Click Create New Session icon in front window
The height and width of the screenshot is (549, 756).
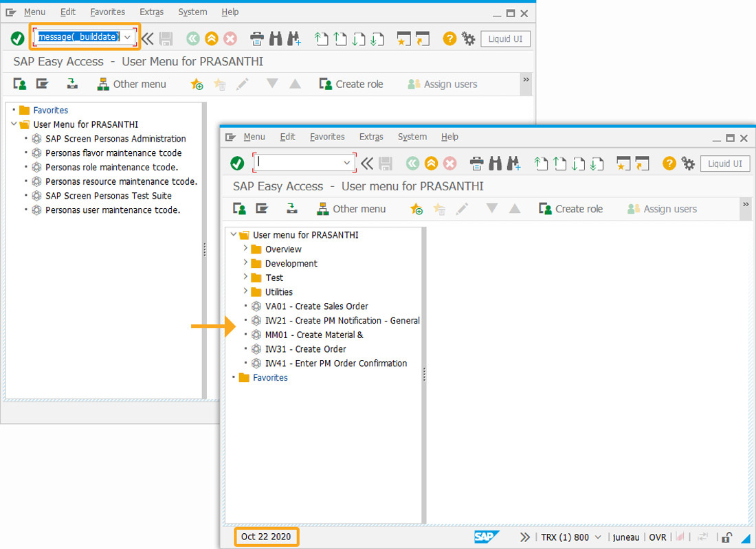(x=623, y=164)
